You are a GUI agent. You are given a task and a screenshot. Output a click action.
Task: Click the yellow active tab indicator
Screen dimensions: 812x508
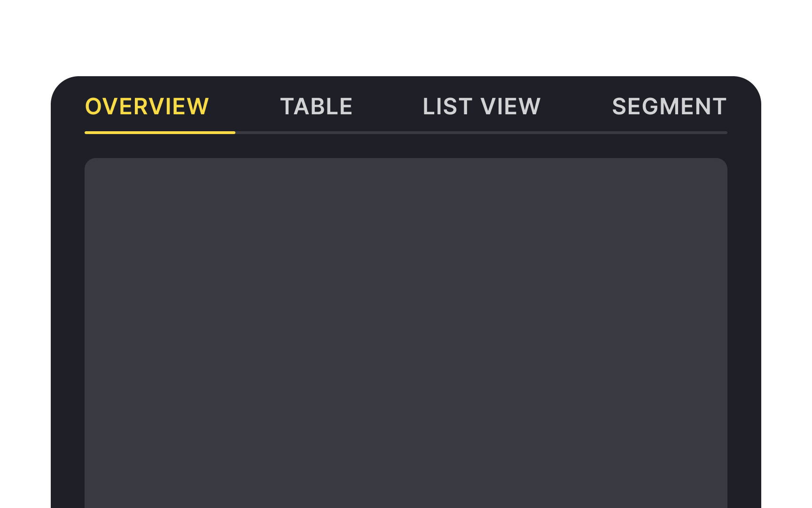(160, 133)
